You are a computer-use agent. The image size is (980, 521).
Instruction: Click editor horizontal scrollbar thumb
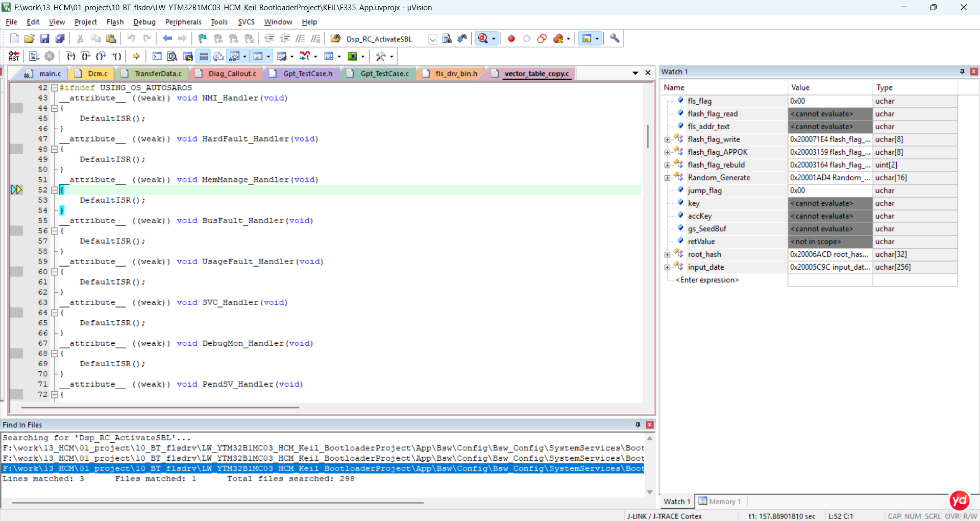pyautogui.click(x=160, y=408)
